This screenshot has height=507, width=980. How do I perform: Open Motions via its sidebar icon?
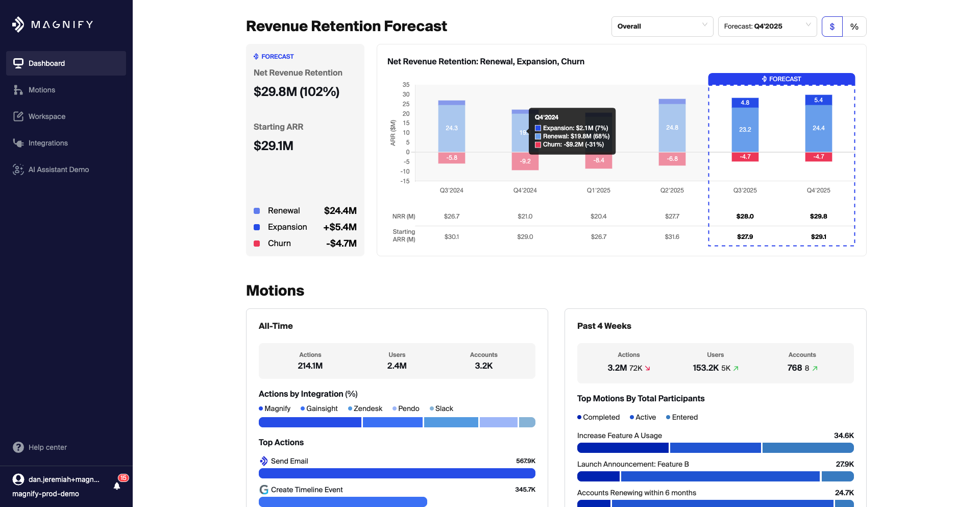point(18,90)
